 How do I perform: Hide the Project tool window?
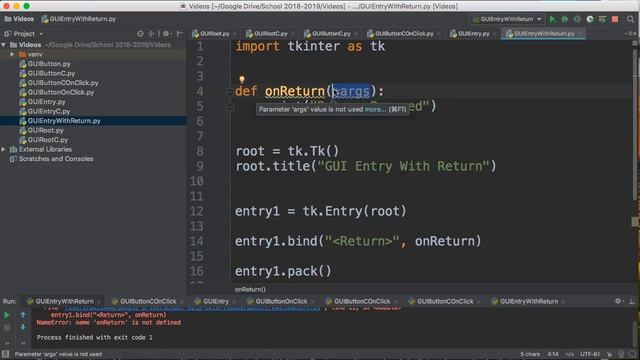pyautogui.click(x=180, y=33)
